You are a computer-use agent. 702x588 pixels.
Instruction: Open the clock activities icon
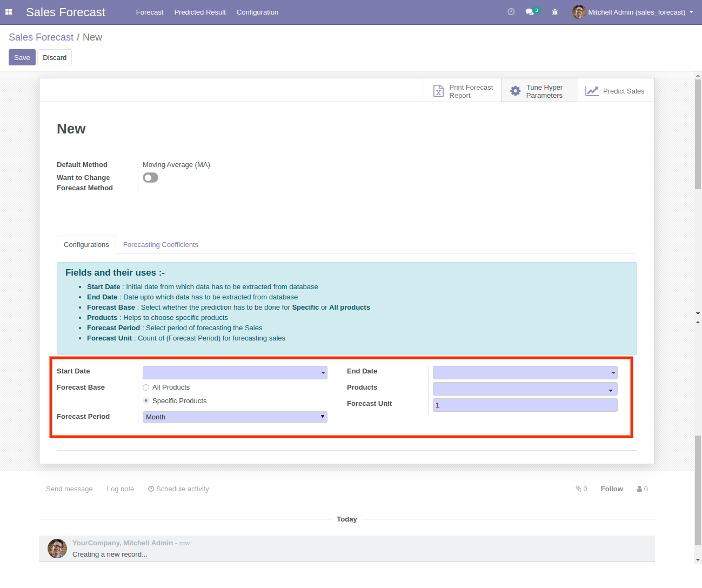(511, 12)
